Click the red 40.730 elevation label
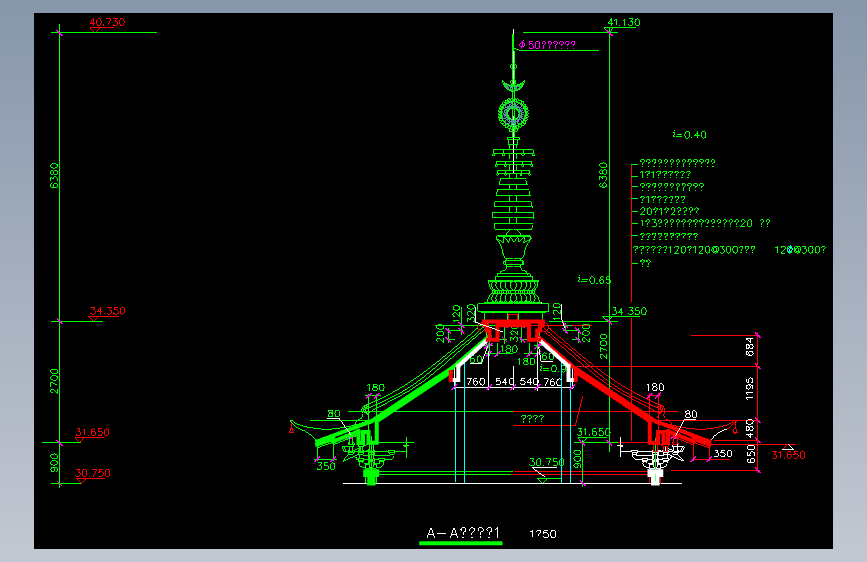The width and height of the screenshot is (867, 562). coord(107,22)
